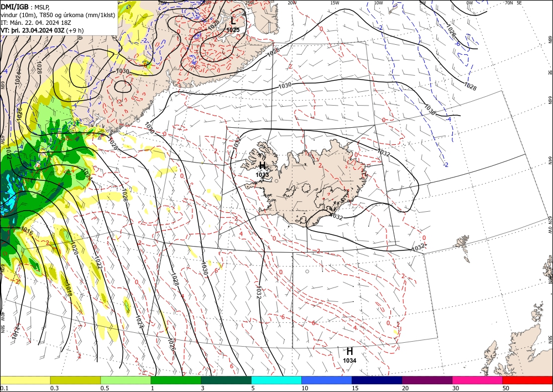Screen dimensions: 553x392
Task: Click the '20' legend value
Action: click(x=405, y=388)
